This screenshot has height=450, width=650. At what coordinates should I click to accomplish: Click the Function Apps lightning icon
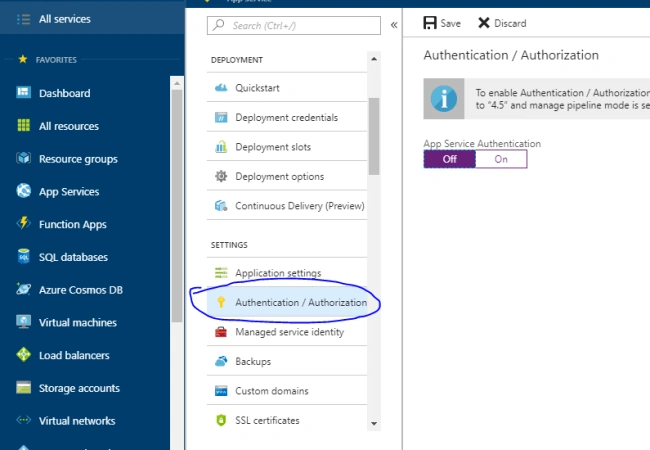pos(24,223)
